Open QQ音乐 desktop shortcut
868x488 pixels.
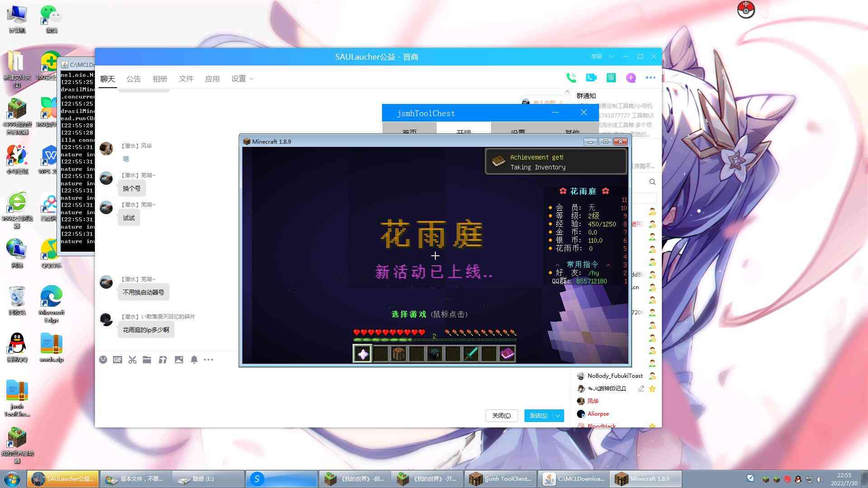pyautogui.click(x=52, y=253)
